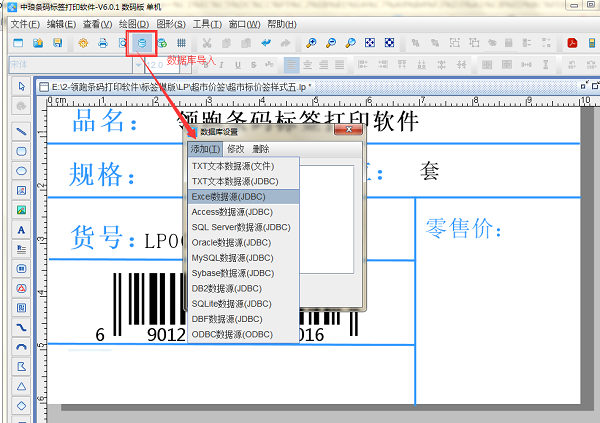Viewport: 600px width, 423px height.
Task: Click 删除 in database settings dialog
Action: (x=260, y=148)
